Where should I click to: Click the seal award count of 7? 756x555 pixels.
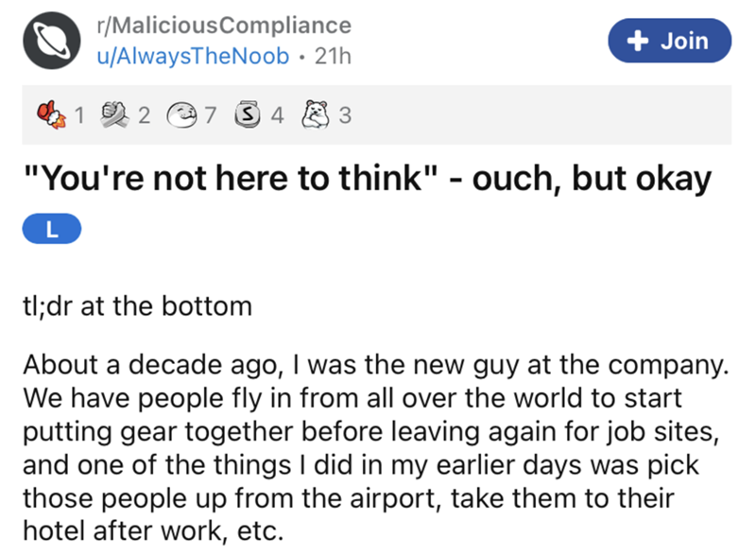(212, 117)
